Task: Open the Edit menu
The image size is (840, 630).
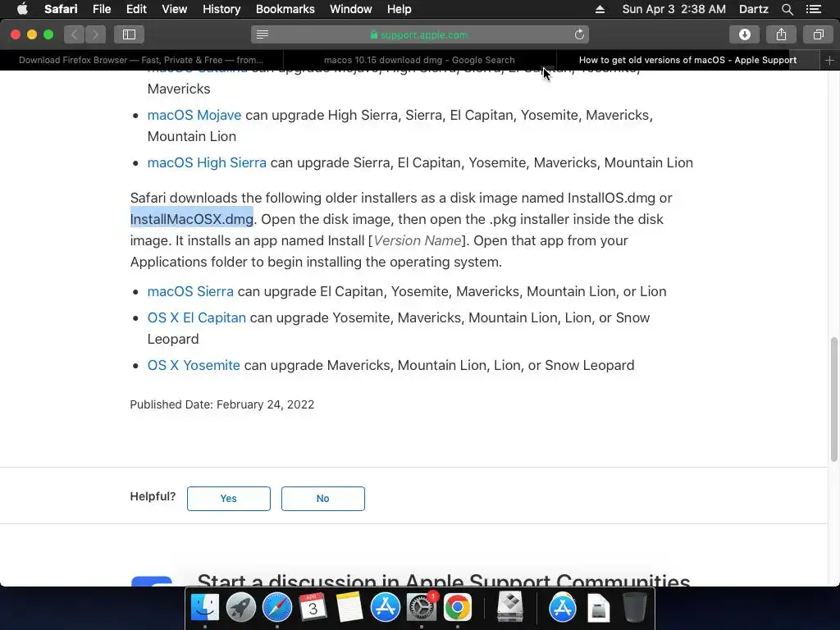Action: [x=136, y=9]
